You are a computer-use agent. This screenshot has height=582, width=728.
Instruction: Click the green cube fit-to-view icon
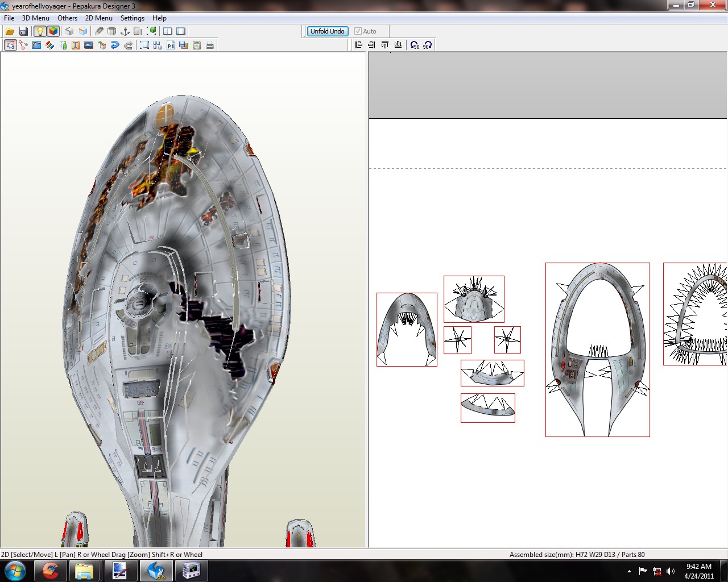(x=152, y=31)
